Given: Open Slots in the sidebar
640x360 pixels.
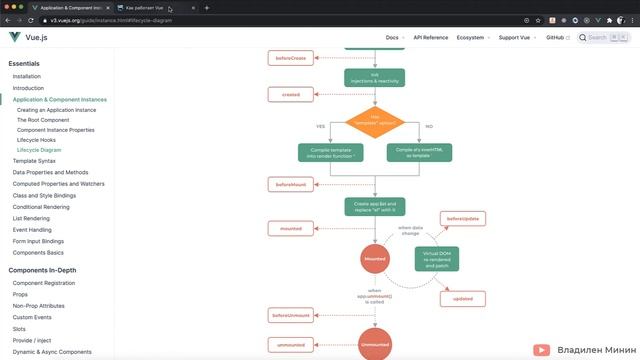Looking at the screenshot, I should 19,329.
